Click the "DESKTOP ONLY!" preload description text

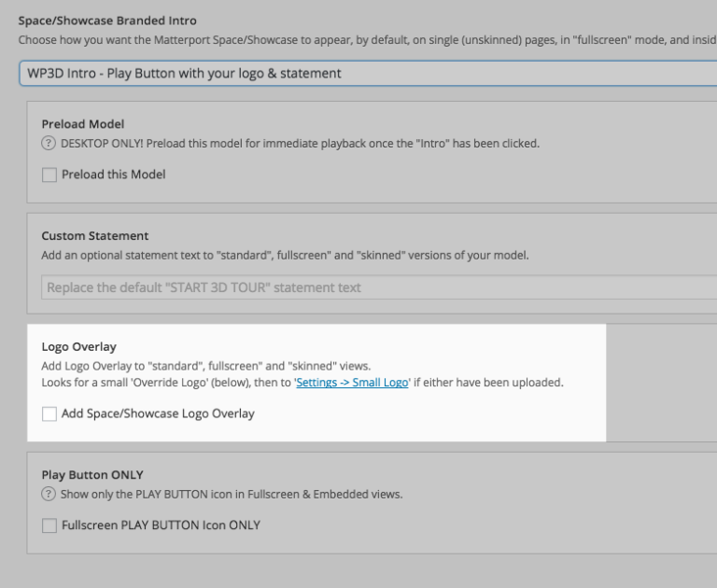coord(299,144)
